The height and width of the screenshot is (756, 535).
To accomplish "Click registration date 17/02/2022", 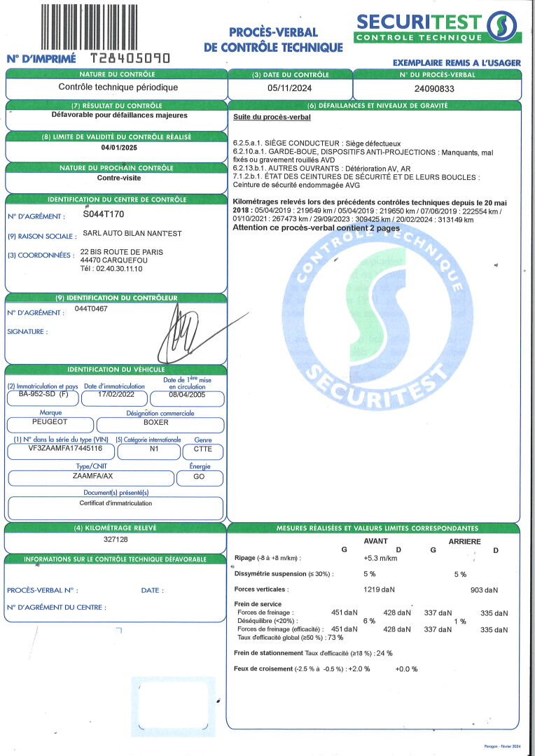I will [116, 395].
